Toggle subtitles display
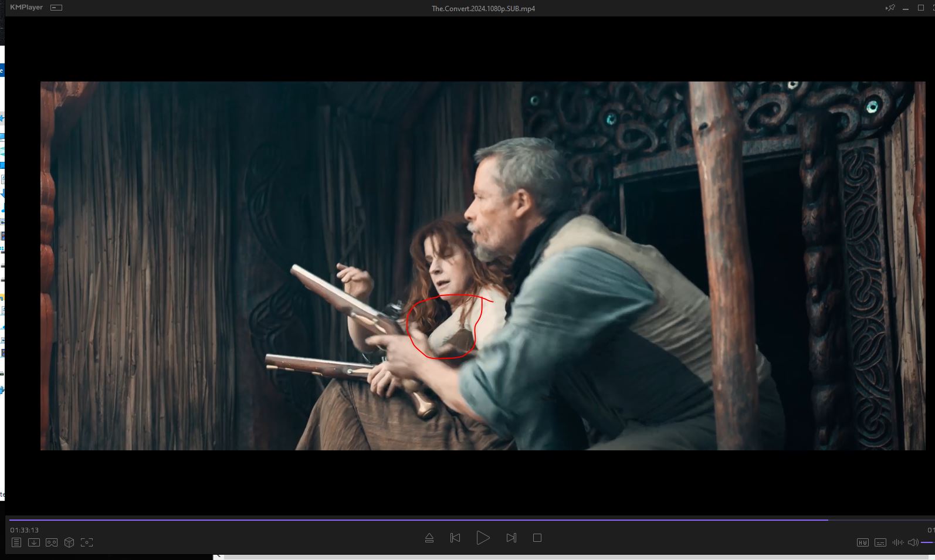The image size is (935, 560). pyautogui.click(x=880, y=542)
